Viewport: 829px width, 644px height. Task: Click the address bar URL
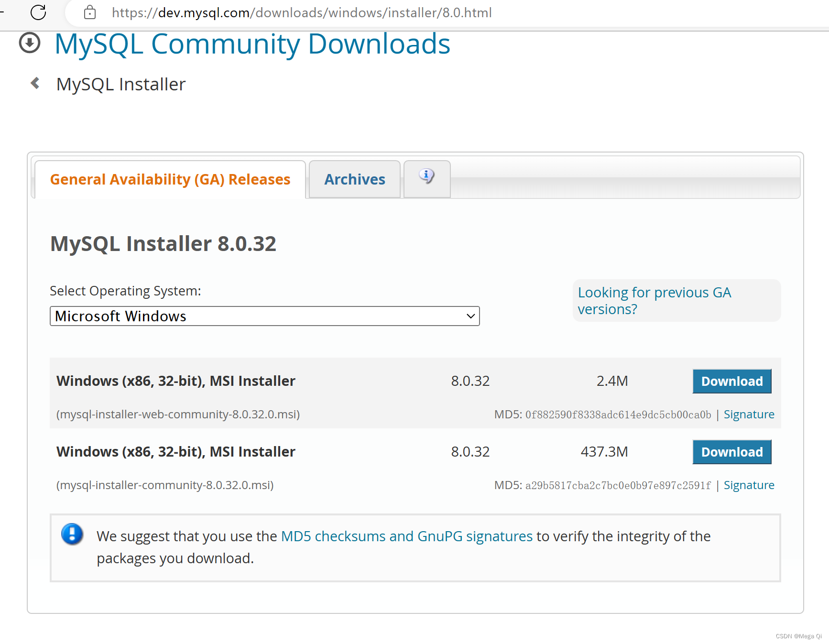click(302, 12)
